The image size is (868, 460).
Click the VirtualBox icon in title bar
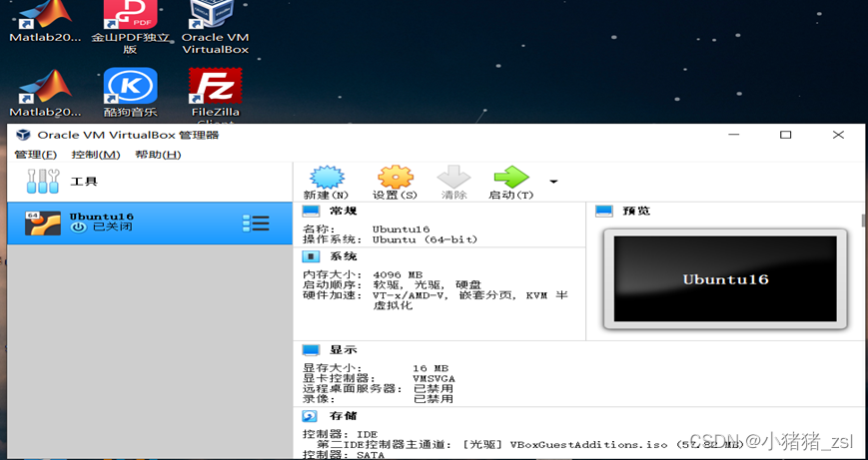pyautogui.click(x=23, y=135)
